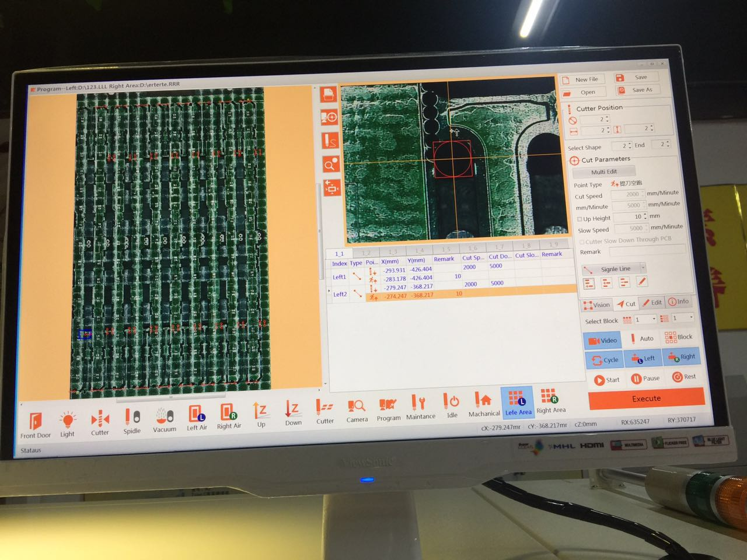Open the Camera tool
Viewport: 747px width, 560px height.
(356, 406)
